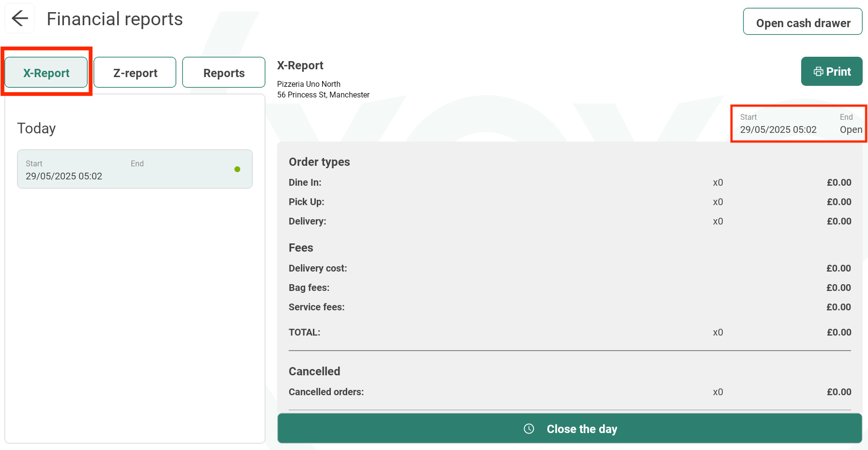The image size is (868, 450).
Task: Click the green status dot on today's session
Action: click(x=237, y=169)
